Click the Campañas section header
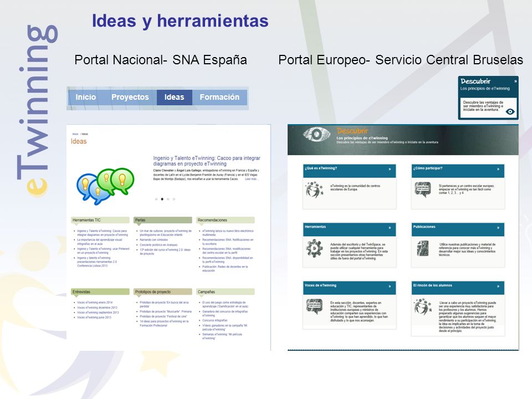532x399 pixels. point(226,292)
